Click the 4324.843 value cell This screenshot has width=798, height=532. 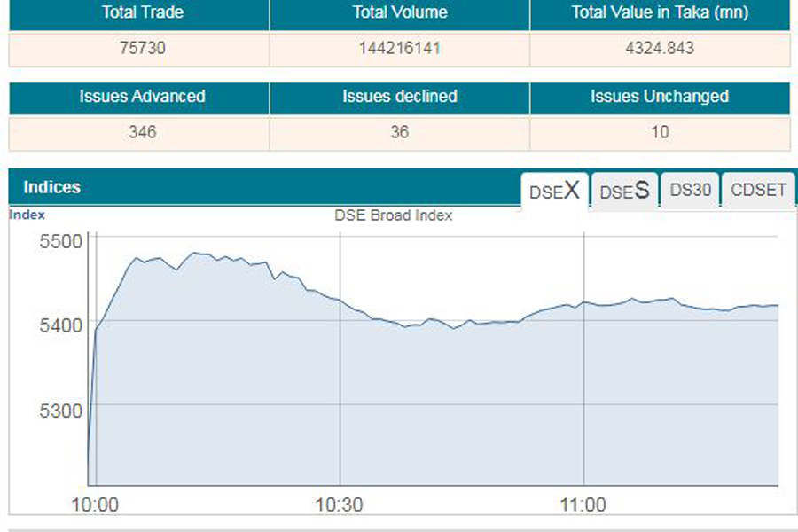(x=660, y=48)
